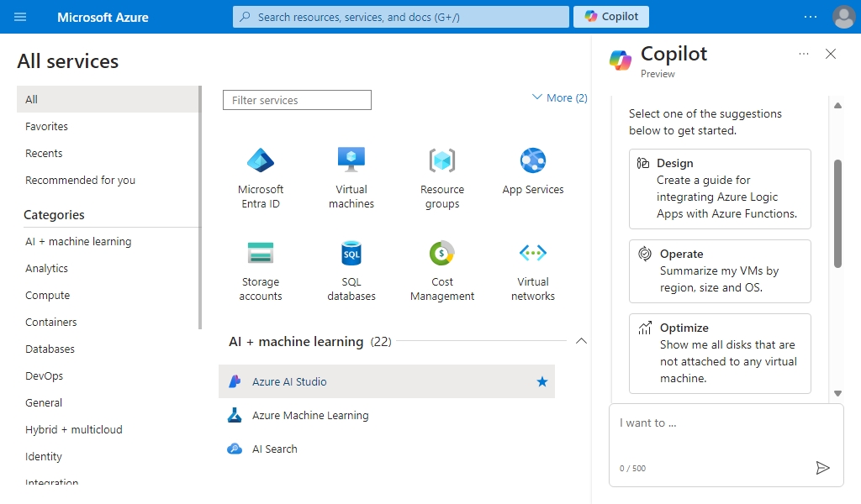Click the send message arrow icon

click(x=822, y=468)
